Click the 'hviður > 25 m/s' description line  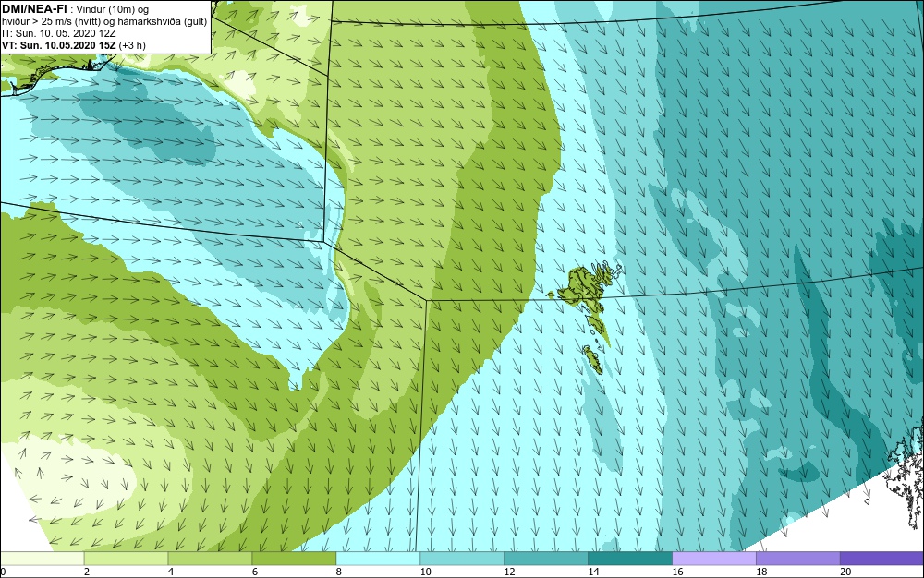[104, 22]
